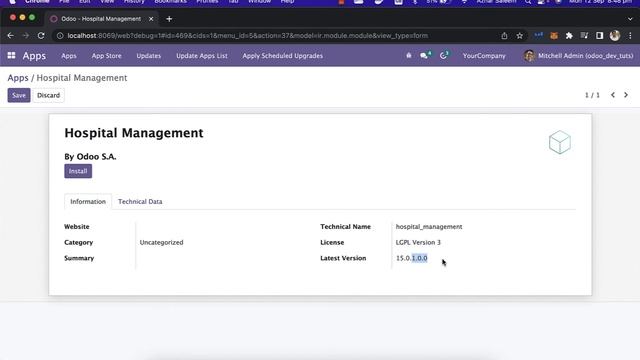Image resolution: width=640 pixels, height=360 pixels.
Task: Reload the page with refresh icon
Action: click(x=41, y=36)
